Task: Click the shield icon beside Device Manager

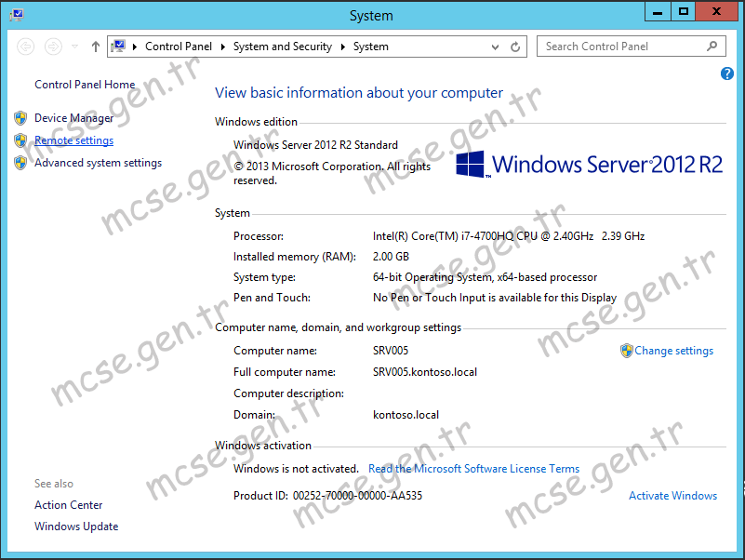Action: click(x=20, y=118)
